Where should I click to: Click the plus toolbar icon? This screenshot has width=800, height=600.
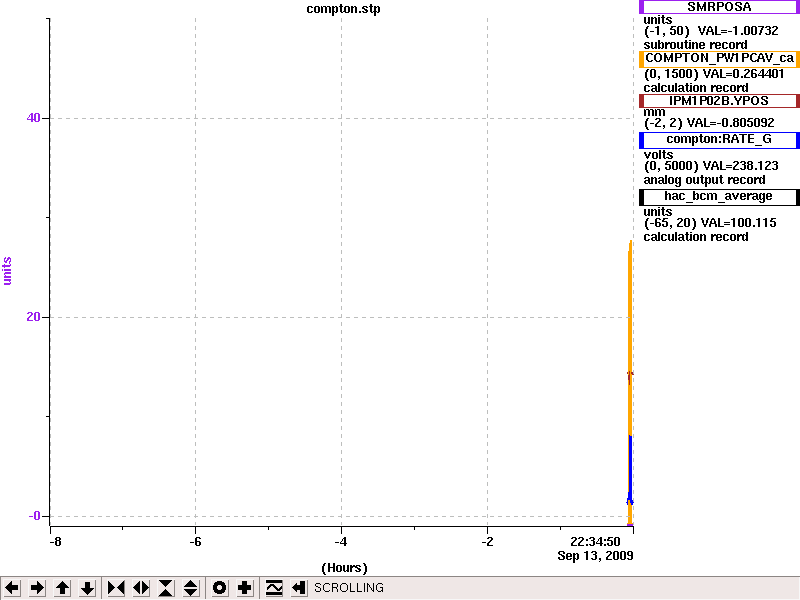244,588
